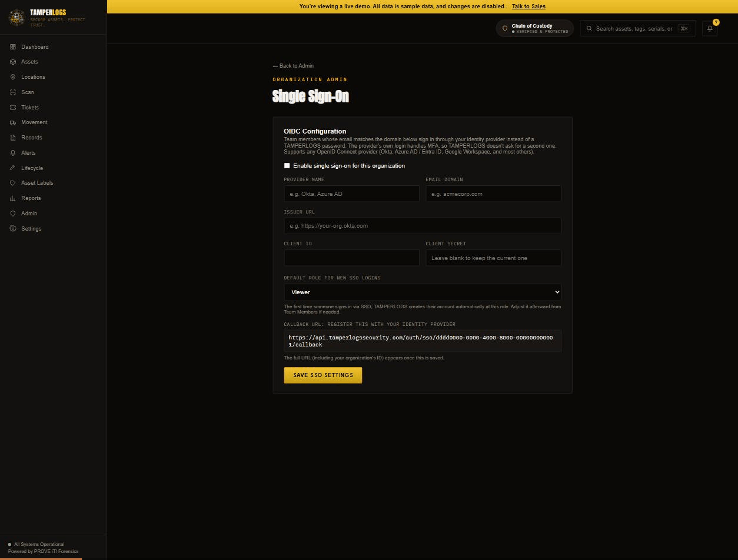Viewport: 738px width, 560px height.
Task: Click the Movement truck icon
Action: pyautogui.click(x=13, y=122)
